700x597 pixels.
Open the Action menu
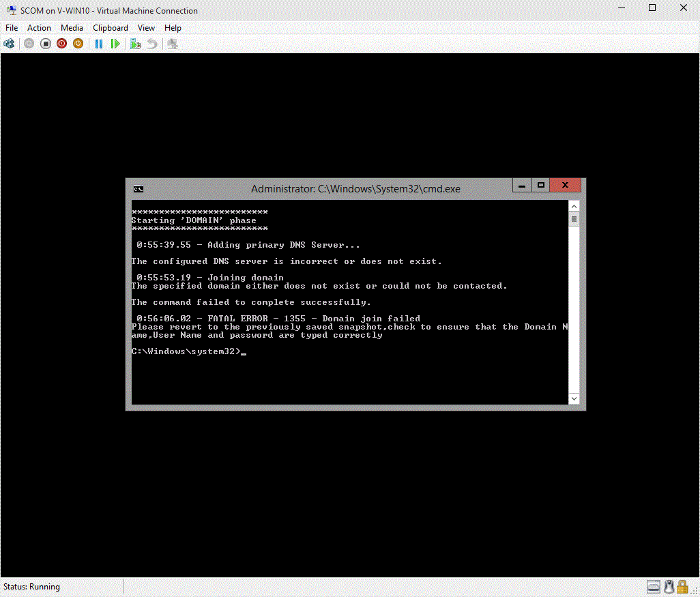tap(39, 28)
